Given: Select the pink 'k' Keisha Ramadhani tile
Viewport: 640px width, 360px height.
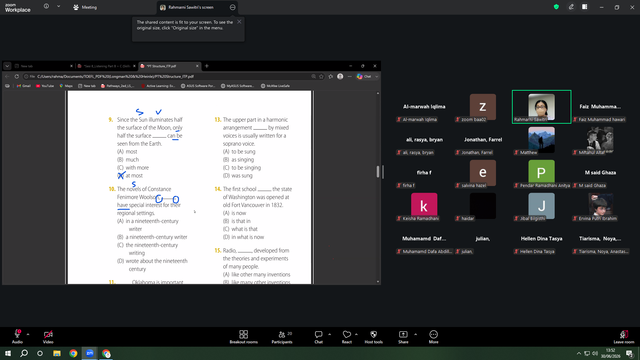Looking at the screenshot, I should pyautogui.click(x=424, y=206).
